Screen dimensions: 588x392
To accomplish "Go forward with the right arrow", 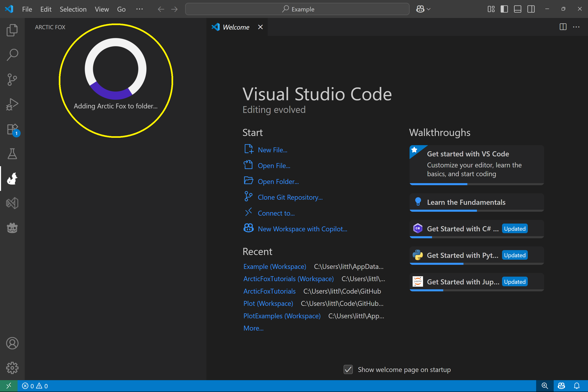I will coord(175,9).
